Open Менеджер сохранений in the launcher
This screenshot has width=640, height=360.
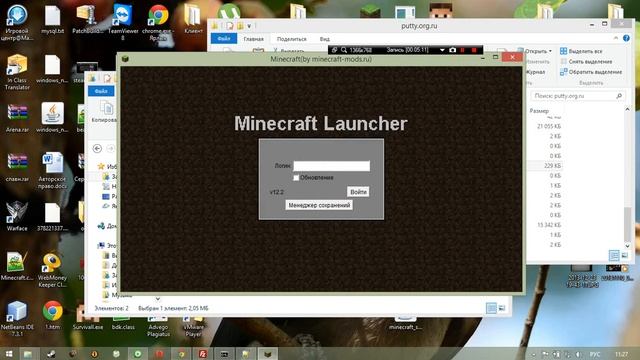tap(319, 205)
